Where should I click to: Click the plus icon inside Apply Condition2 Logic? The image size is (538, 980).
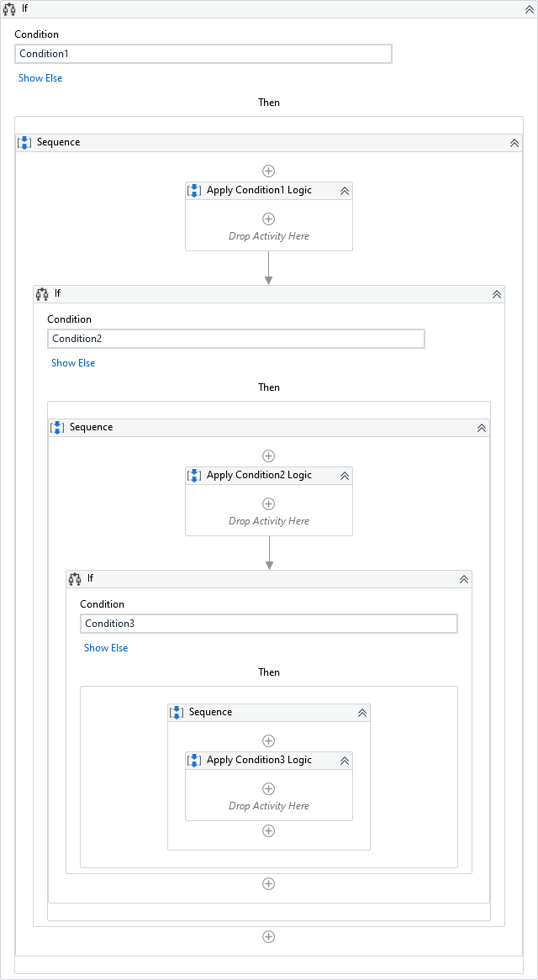pos(269,504)
